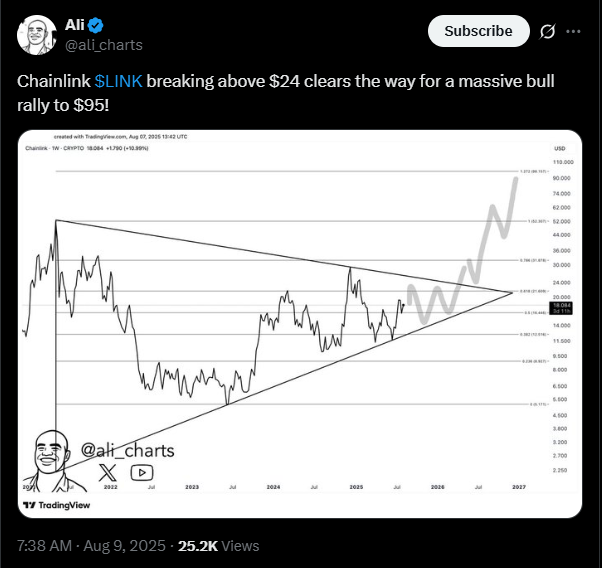Click the 2024 marker on time axis
The height and width of the screenshot is (568, 602).
(273, 487)
